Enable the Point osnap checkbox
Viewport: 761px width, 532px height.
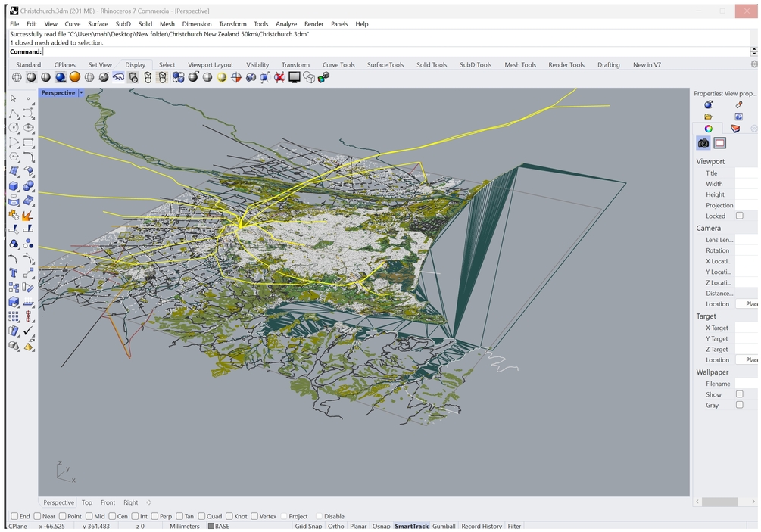point(63,516)
